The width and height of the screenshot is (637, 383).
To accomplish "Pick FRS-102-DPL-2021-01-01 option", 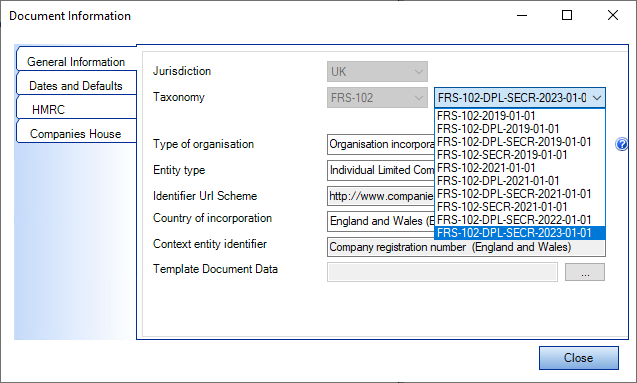I will tap(520, 181).
